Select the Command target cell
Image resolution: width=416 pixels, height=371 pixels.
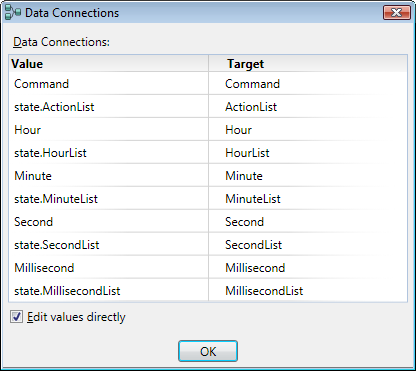(x=308, y=84)
